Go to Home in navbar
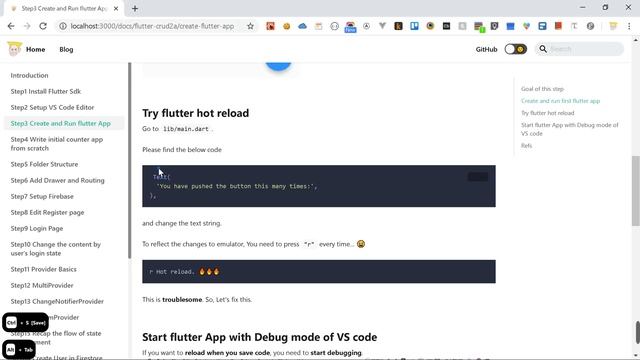This screenshot has width=640, height=360. pos(36,49)
